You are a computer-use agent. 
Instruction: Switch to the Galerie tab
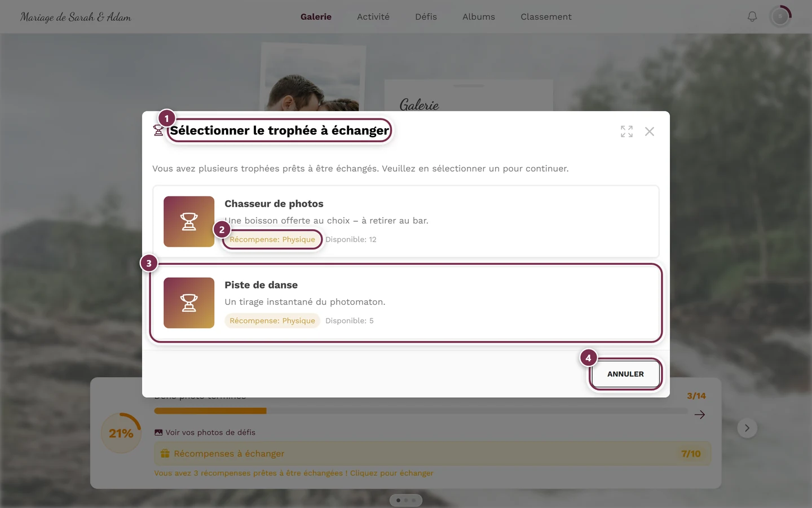316,17
